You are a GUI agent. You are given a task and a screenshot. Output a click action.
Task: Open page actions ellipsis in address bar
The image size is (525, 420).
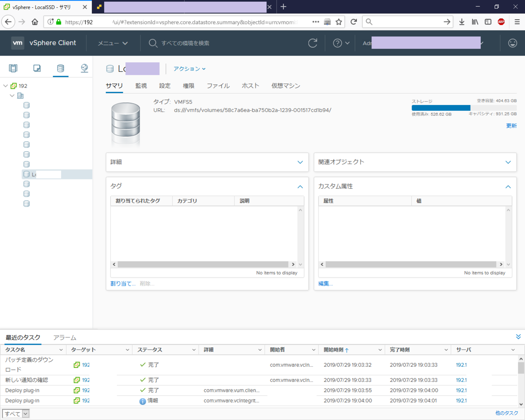[x=316, y=22]
